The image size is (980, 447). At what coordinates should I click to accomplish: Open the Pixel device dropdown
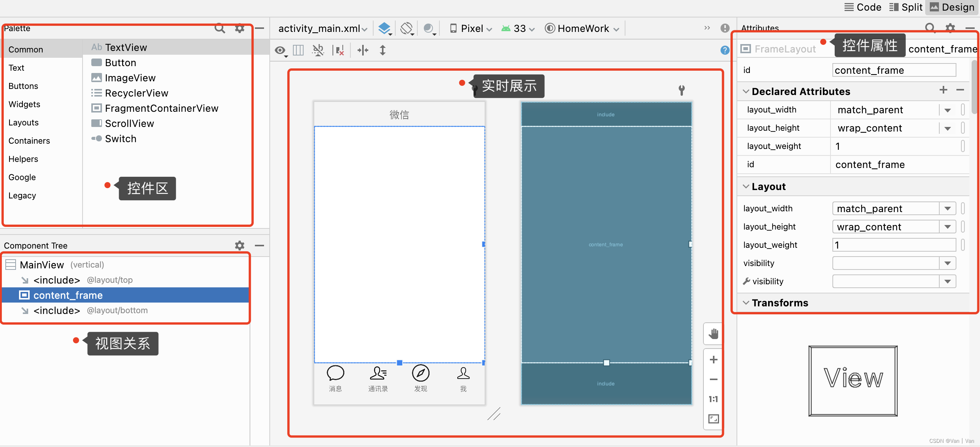tap(471, 29)
